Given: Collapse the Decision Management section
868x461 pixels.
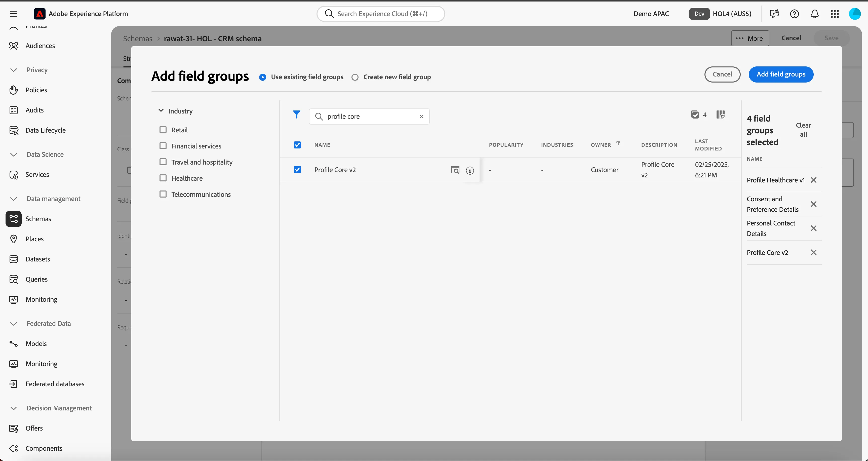Looking at the screenshot, I should [14, 408].
